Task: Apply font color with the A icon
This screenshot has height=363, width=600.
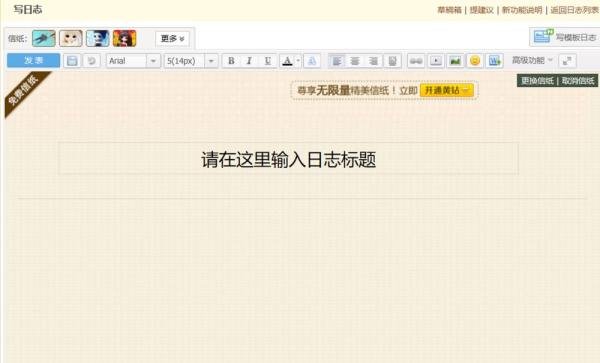Action: pos(287,61)
